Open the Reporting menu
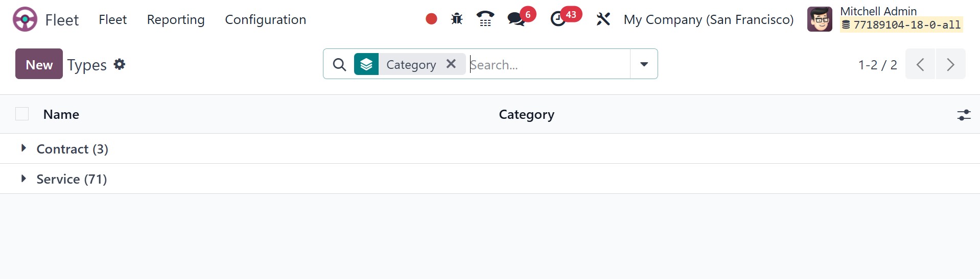This screenshot has width=980, height=279. click(x=176, y=19)
